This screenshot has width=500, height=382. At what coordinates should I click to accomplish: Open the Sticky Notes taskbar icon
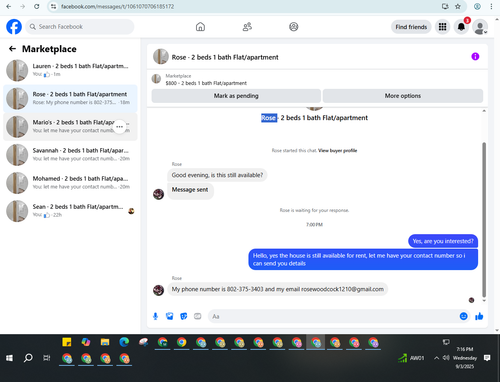pyautogui.click(x=67, y=342)
